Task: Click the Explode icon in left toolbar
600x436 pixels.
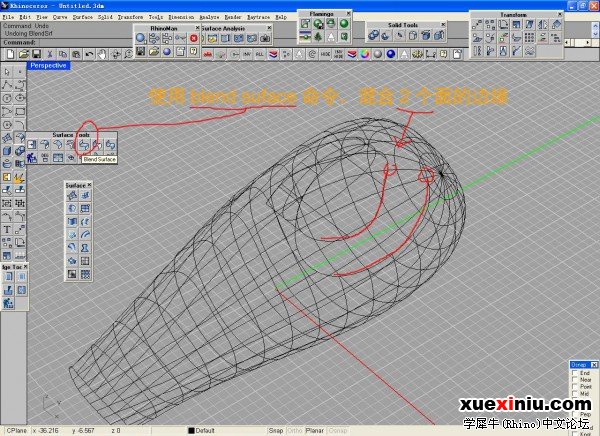Action: [19, 177]
